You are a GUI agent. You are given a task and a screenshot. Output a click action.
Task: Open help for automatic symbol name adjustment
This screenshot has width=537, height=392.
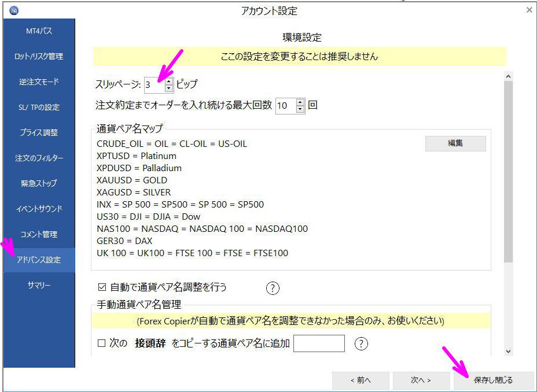point(273,287)
